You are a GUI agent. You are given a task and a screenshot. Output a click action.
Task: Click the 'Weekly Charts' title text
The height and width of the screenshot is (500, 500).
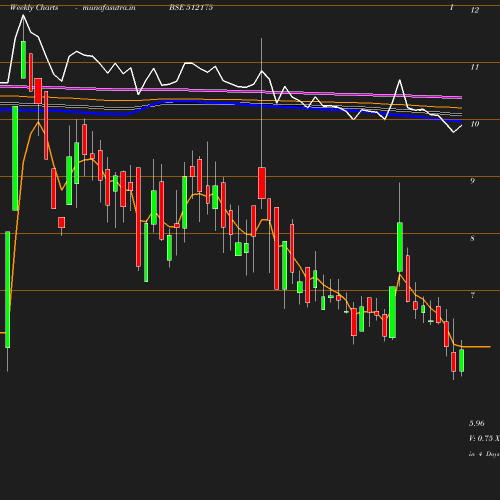coord(34,8)
